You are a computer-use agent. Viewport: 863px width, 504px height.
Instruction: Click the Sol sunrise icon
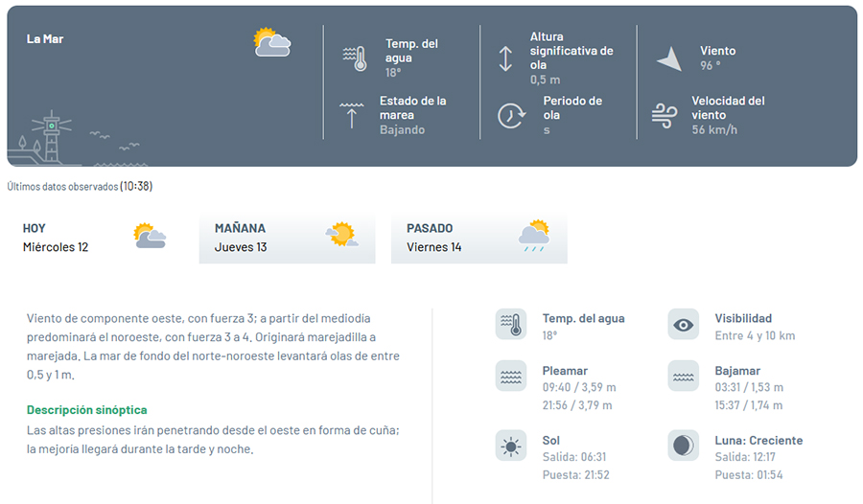[x=511, y=446]
